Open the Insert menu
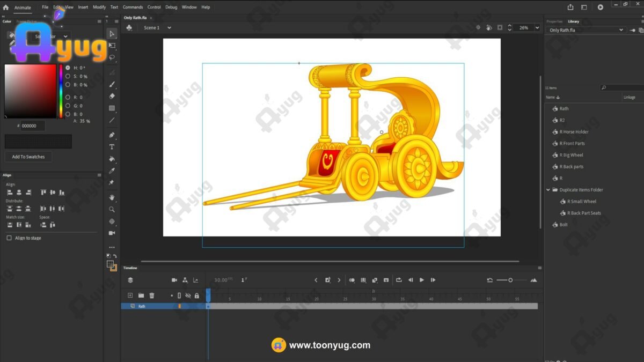 (83, 8)
